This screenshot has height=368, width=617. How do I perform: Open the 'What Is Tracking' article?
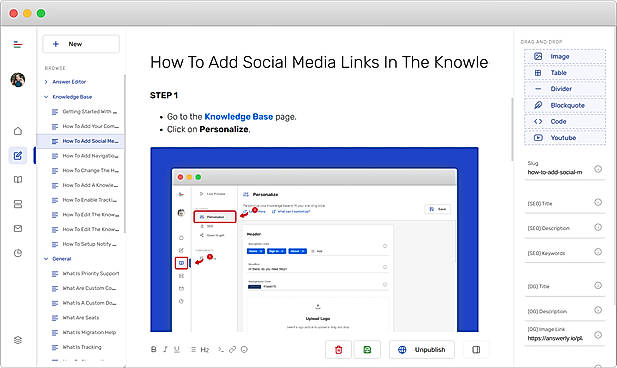tap(77, 347)
